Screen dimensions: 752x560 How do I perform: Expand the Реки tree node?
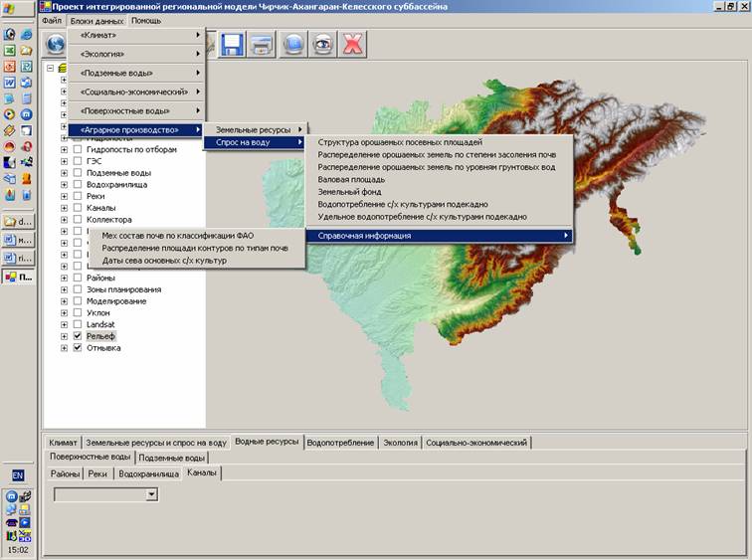[x=65, y=196]
